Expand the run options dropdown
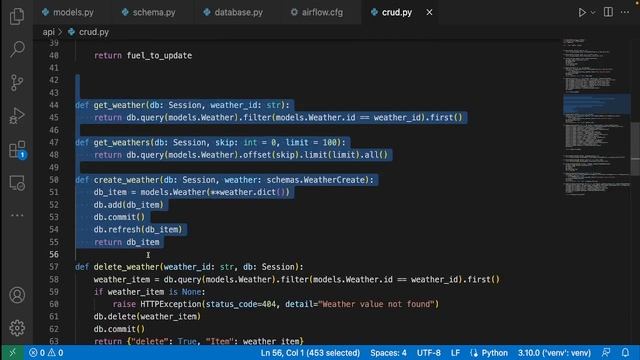 pos(593,12)
